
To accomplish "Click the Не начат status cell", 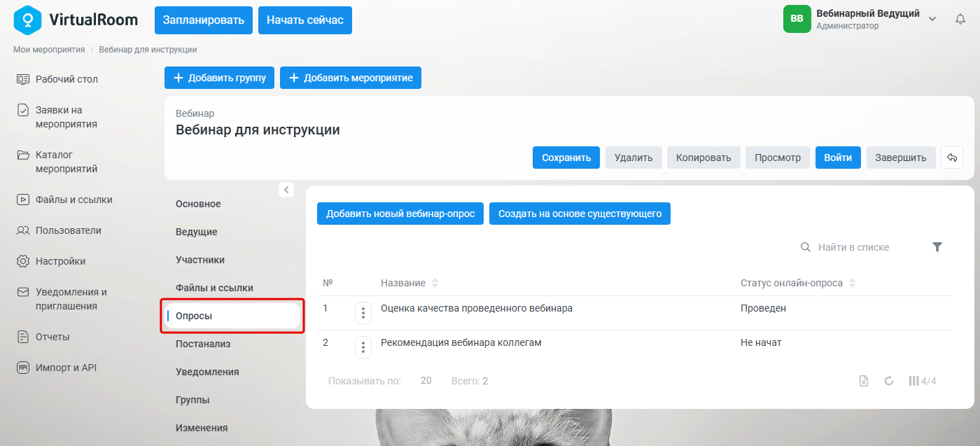I will (x=761, y=342).
